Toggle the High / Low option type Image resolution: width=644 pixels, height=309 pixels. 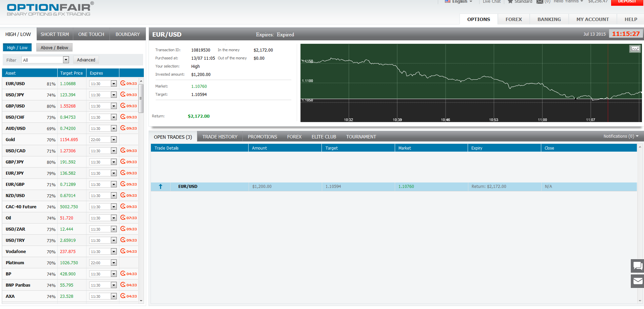point(17,48)
